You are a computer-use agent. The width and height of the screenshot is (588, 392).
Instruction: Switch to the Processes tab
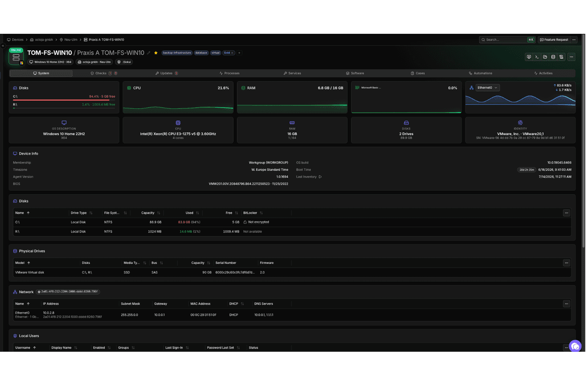[229, 73]
